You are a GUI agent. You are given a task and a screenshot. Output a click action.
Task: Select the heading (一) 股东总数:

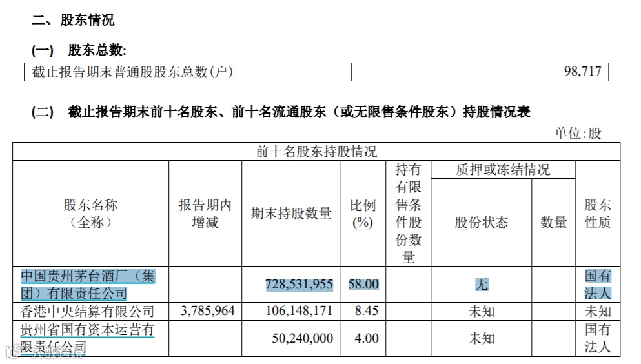pyautogui.click(x=79, y=50)
